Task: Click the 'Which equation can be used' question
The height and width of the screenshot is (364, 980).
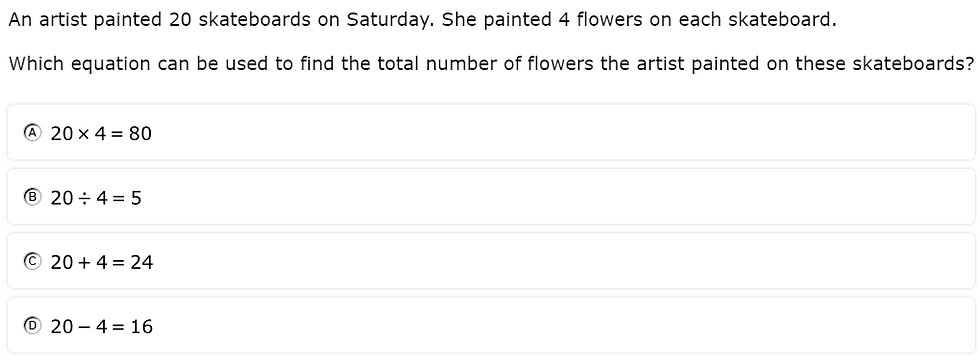Action: click(x=492, y=64)
